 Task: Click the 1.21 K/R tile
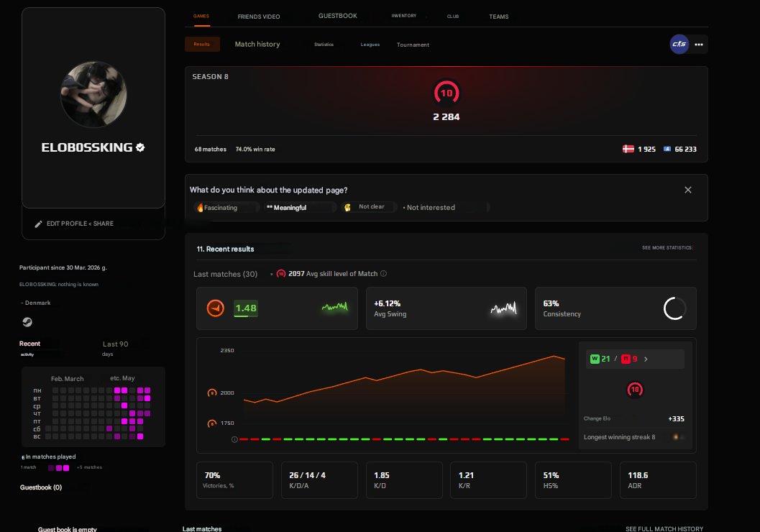pos(489,480)
